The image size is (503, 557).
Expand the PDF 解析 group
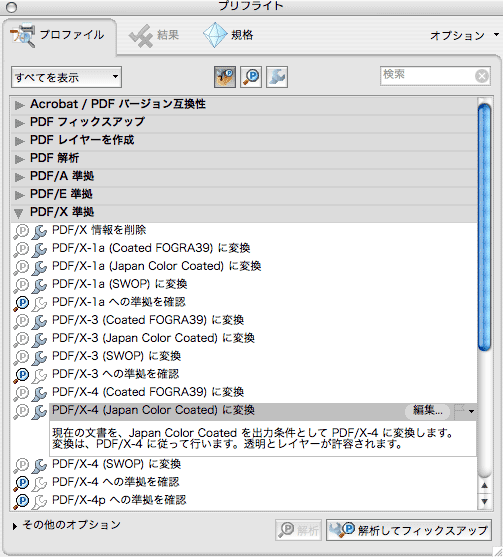19,159
